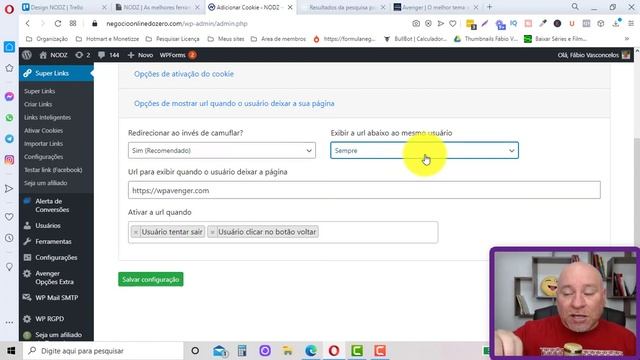Open the comments bubble showing 144

pyautogui.click(x=109, y=55)
